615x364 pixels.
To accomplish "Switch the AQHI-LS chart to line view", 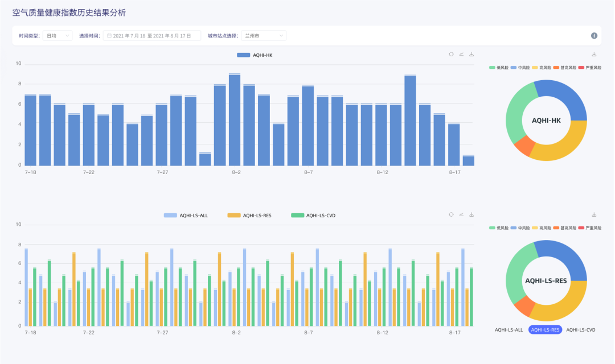I will [461, 215].
